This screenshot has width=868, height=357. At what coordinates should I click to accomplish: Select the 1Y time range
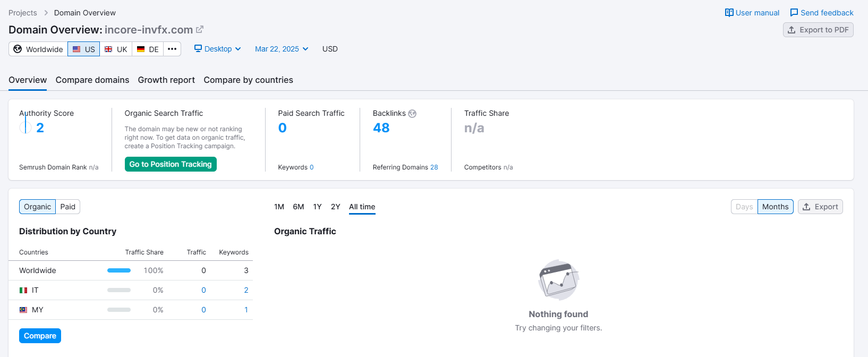[317, 207]
